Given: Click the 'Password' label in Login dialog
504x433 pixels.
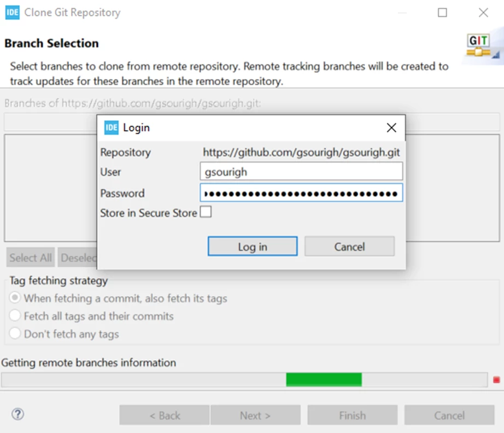Looking at the screenshot, I should [x=122, y=193].
